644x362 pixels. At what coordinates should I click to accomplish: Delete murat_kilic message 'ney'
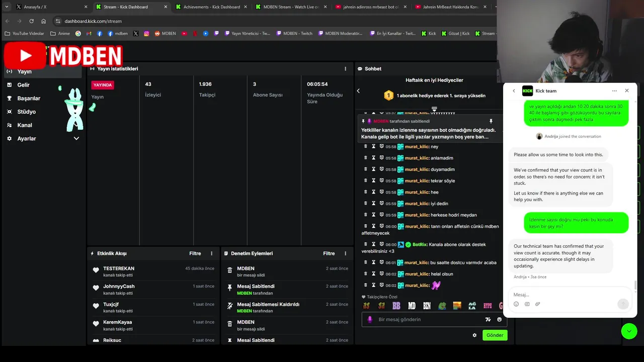366,146
